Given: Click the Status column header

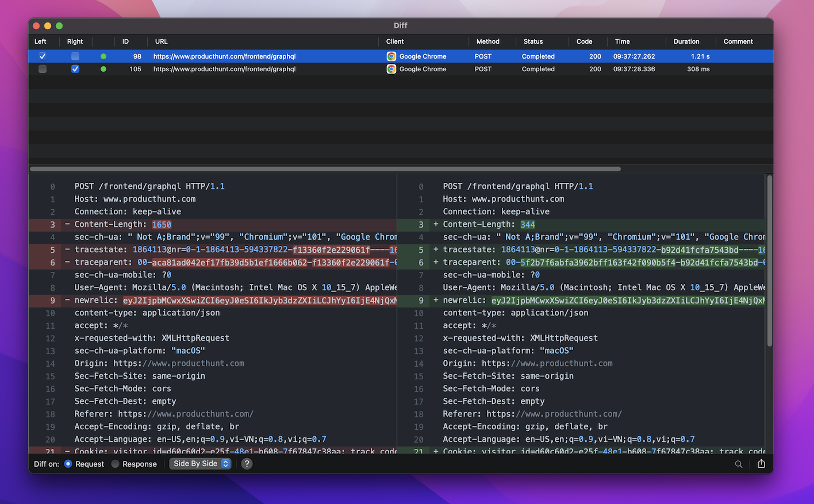Looking at the screenshot, I should pos(533,41).
